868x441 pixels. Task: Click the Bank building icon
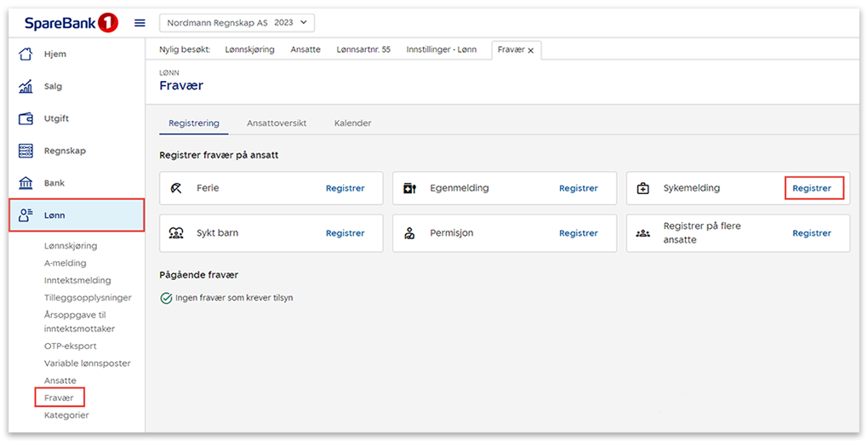coord(26,184)
